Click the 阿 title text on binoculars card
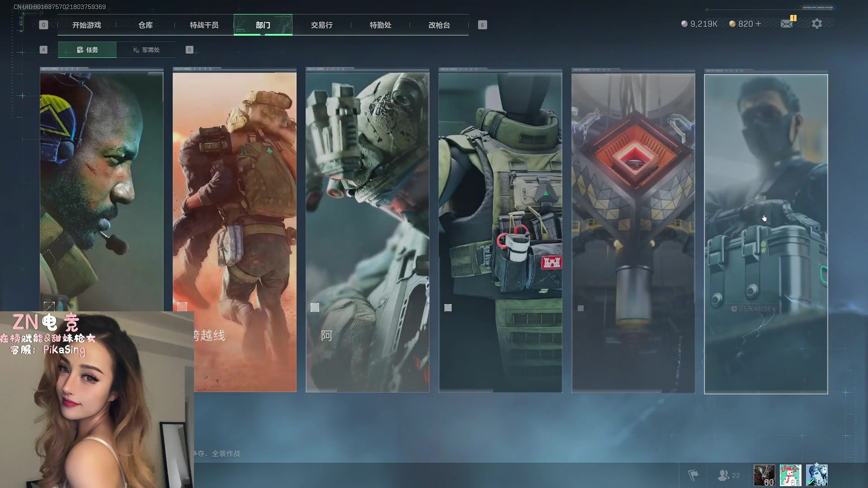This screenshot has height=488, width=868. [327, 336]
